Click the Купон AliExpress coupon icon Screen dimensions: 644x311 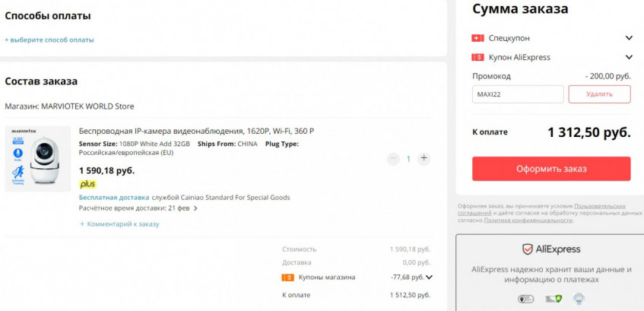pos(477,57)
